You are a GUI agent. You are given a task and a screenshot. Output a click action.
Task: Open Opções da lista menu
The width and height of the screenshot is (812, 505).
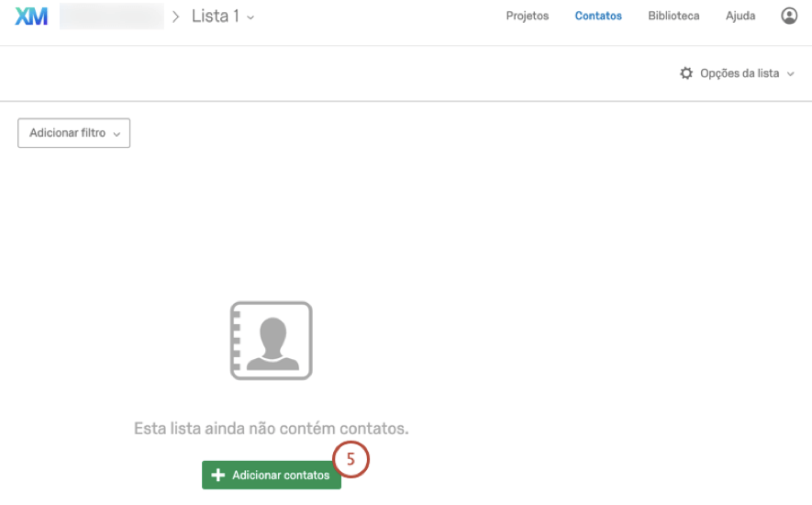737,73
